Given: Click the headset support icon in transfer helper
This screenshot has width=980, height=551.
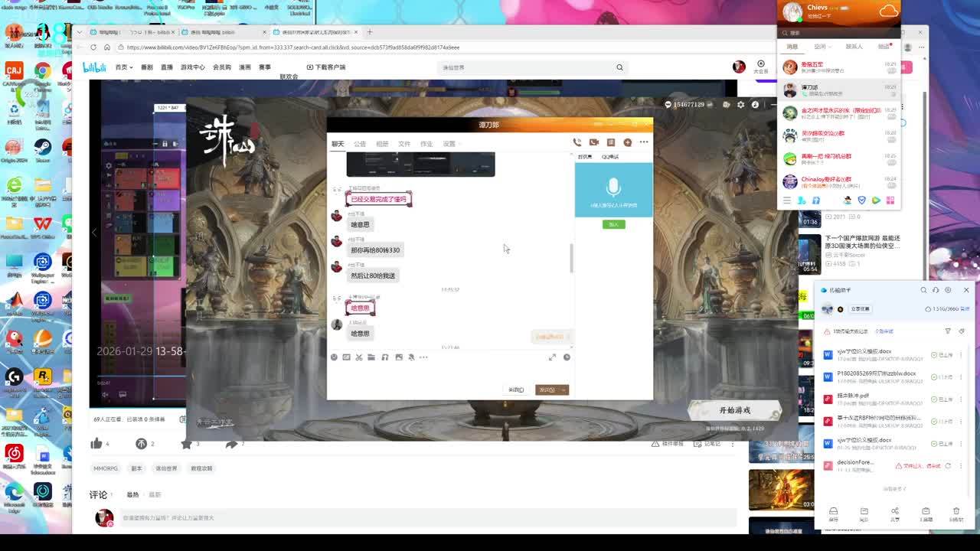Looking at the screenshot, I should pyautogui.click(x=936, y=290).
